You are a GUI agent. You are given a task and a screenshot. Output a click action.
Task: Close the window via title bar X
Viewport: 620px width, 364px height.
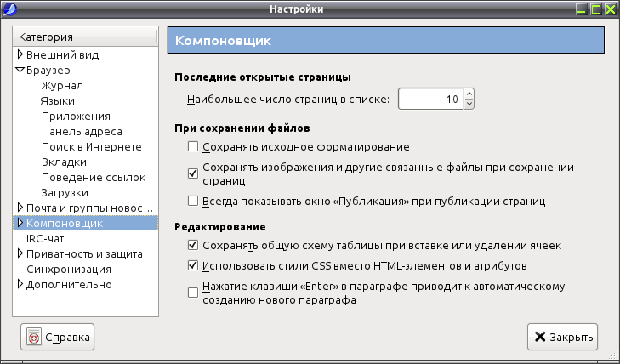[x=611, y=9]
